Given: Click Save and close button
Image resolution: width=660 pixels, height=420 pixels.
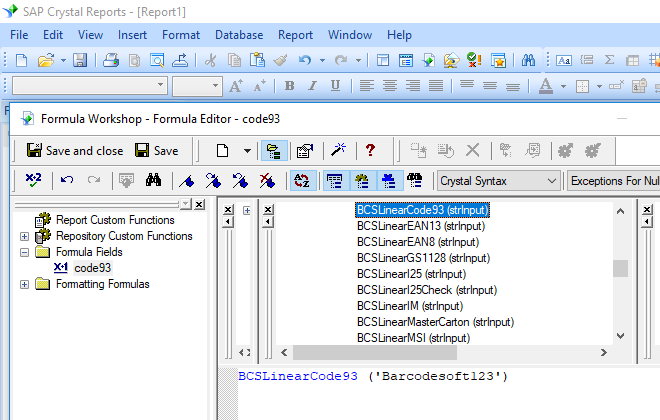Looking at the screenshot, I should pyautogui.click(x=75, y=150).
